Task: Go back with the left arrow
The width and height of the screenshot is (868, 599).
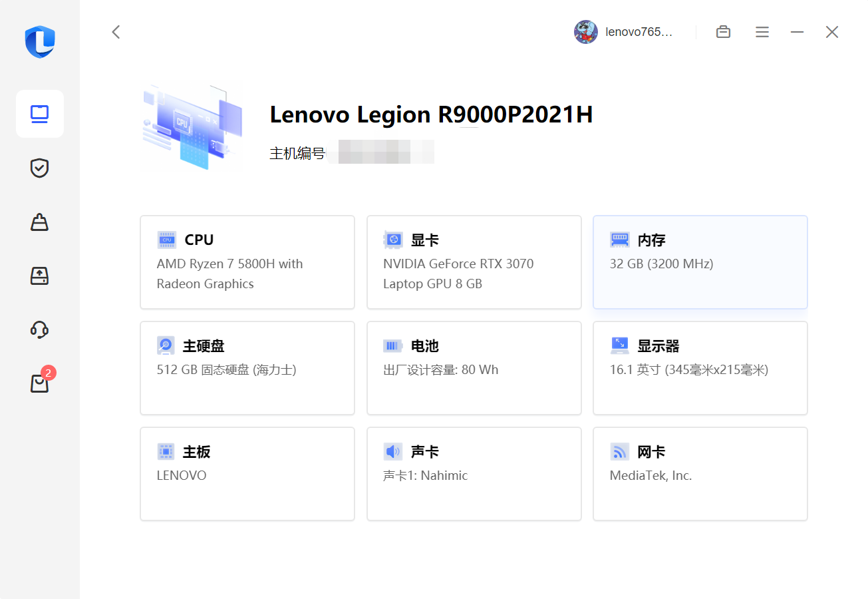Action: (x=116, y=32)
